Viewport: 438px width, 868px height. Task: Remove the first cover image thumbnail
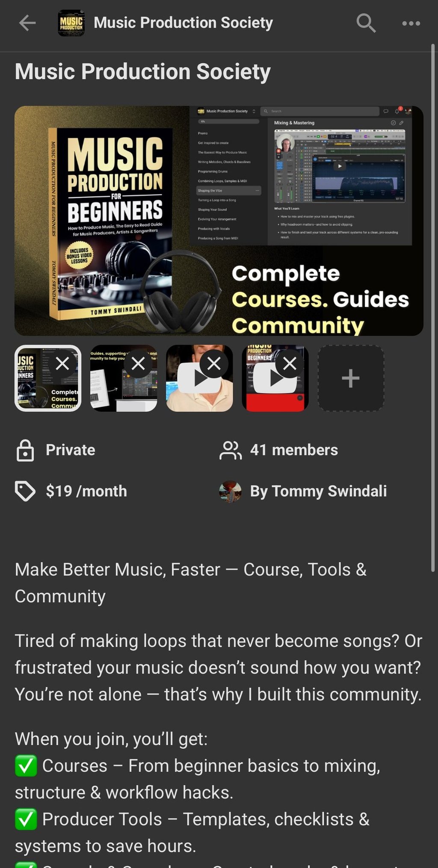click(x=62, y=364)
